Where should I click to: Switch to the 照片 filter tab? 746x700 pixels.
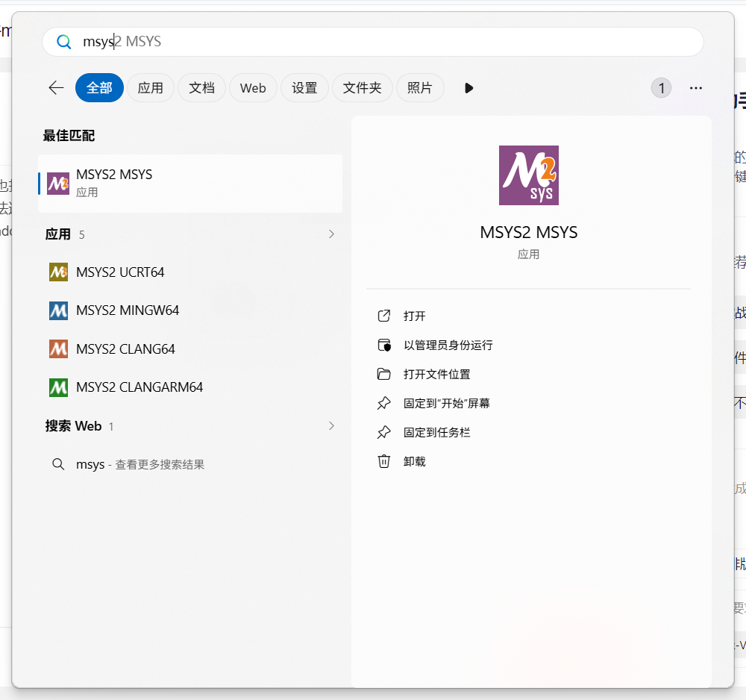[420, 88]
